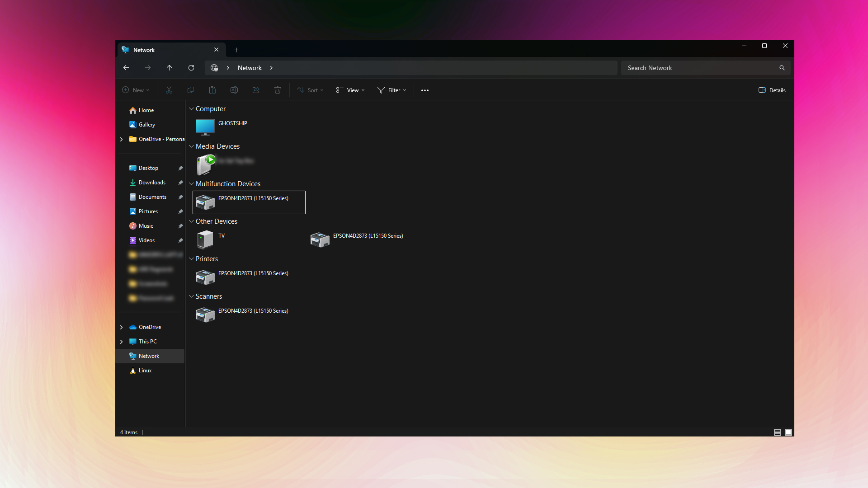Click the Refresh icon in navigation bar

coord(191,68)
